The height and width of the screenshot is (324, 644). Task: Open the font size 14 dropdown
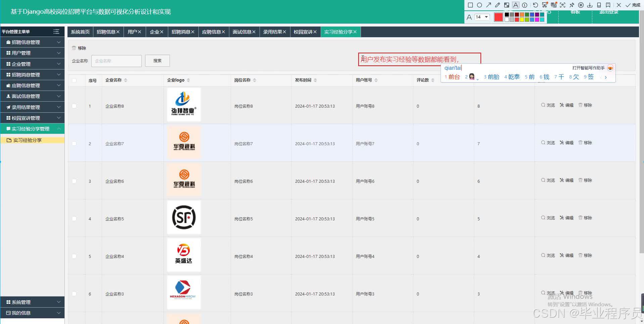point(482,17)
